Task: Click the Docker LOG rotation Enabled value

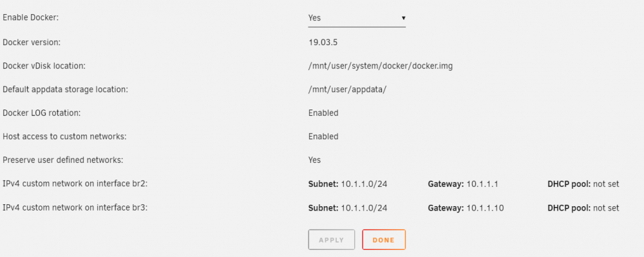Action: click(x=323, y=113)
